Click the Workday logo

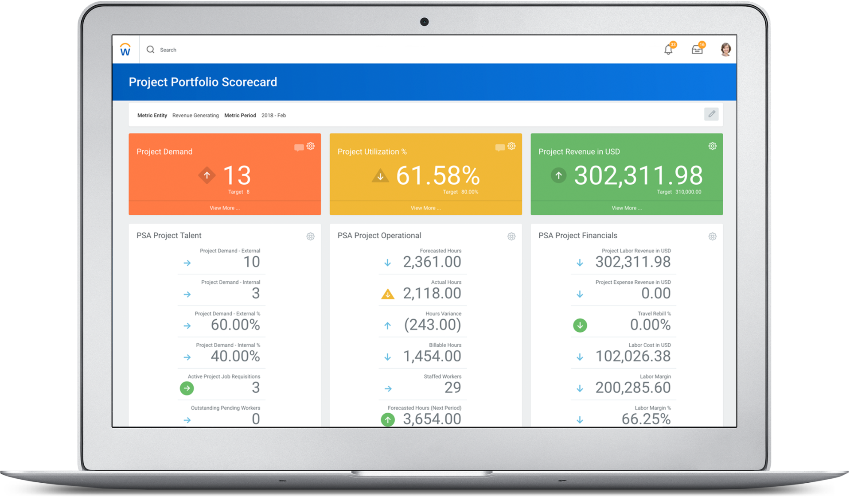click(x=126, y=49)
